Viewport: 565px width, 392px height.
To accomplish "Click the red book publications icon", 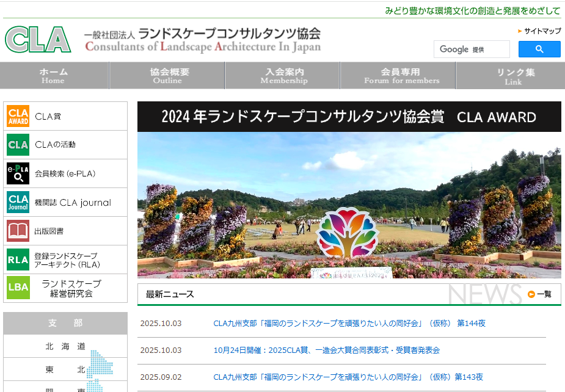I will [18, 231].
